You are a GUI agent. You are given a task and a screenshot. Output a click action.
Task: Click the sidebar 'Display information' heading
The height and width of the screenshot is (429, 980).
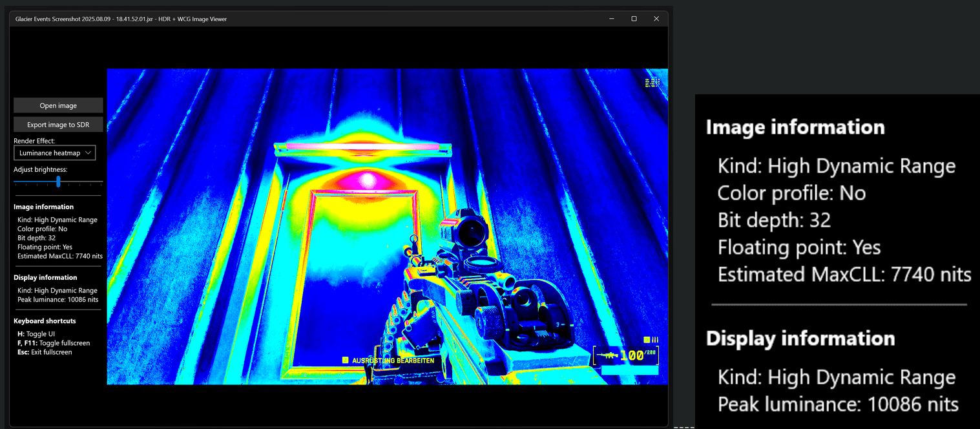pos(45,278)
